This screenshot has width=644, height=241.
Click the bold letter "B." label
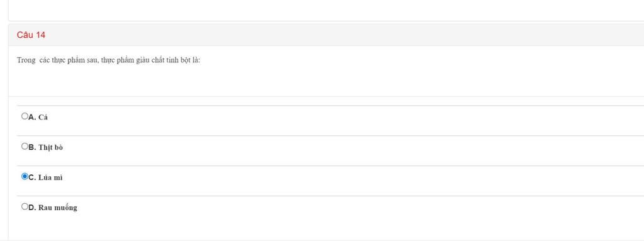pyautogui.click(x=33, y=147)
